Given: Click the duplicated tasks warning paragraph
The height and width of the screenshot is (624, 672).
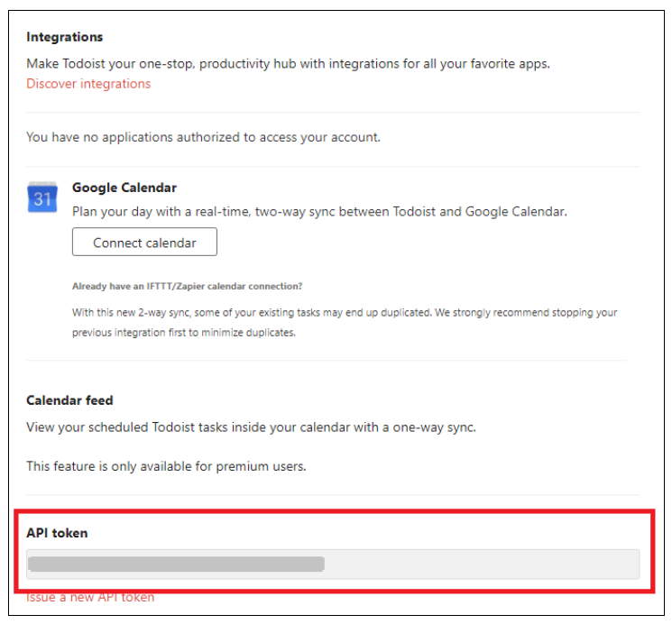Looking at the screenshot, I should click(x=345, y=322).
